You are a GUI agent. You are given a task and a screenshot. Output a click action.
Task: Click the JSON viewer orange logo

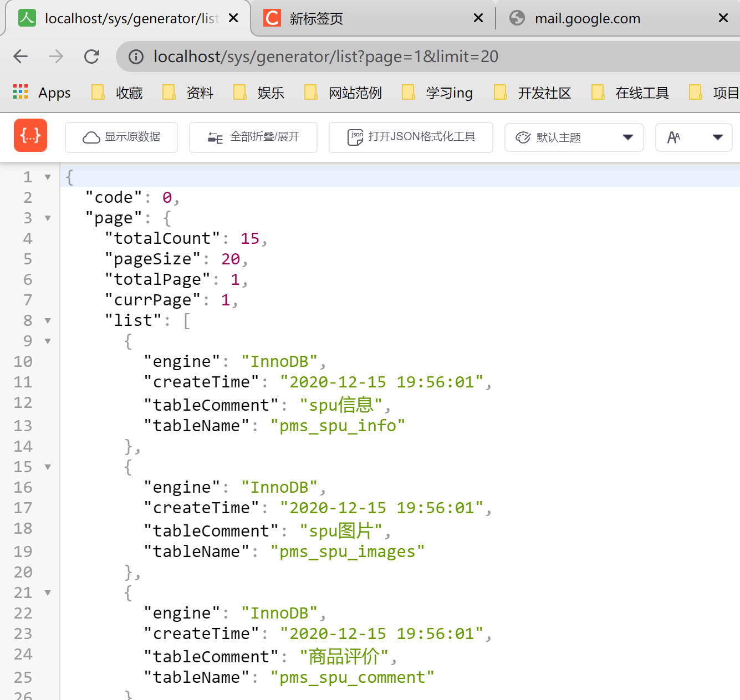click(x=30, y=135)
